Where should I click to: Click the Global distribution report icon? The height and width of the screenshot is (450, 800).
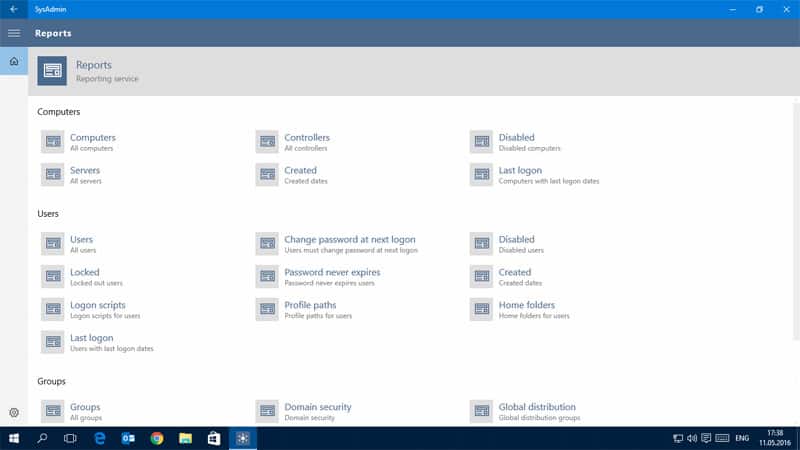point(481,411)
